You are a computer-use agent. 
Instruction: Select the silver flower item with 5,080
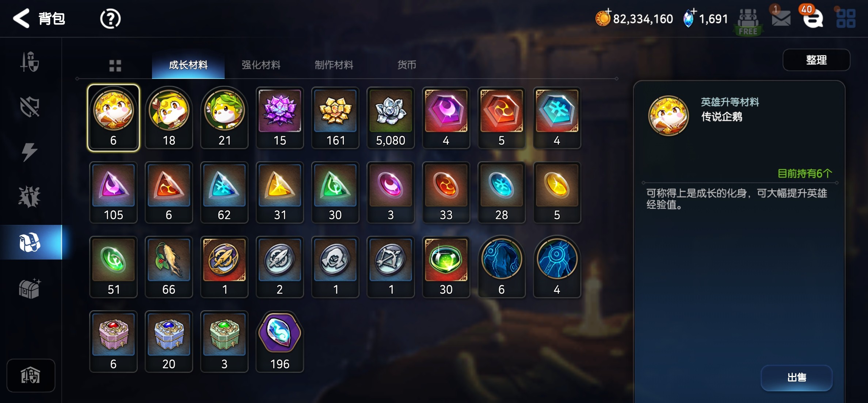[x=391, y=118]
